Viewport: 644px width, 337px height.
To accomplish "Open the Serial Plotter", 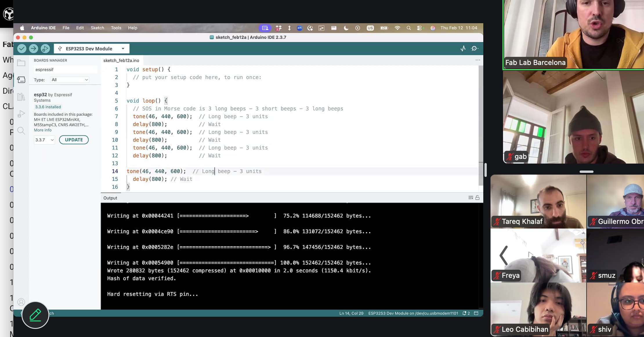I will [x=463, y=48].
